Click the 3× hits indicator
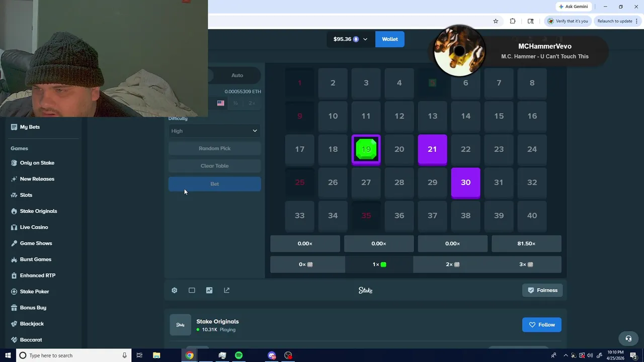Screen dimensions: 644x362 (526, 264)
